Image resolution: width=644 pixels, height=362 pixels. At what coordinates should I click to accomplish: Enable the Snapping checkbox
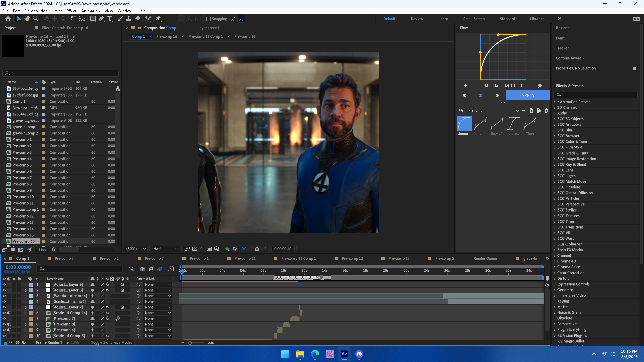(208, 19)
